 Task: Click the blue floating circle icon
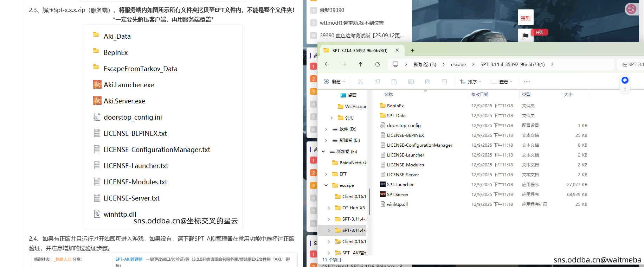coord(625,80)
